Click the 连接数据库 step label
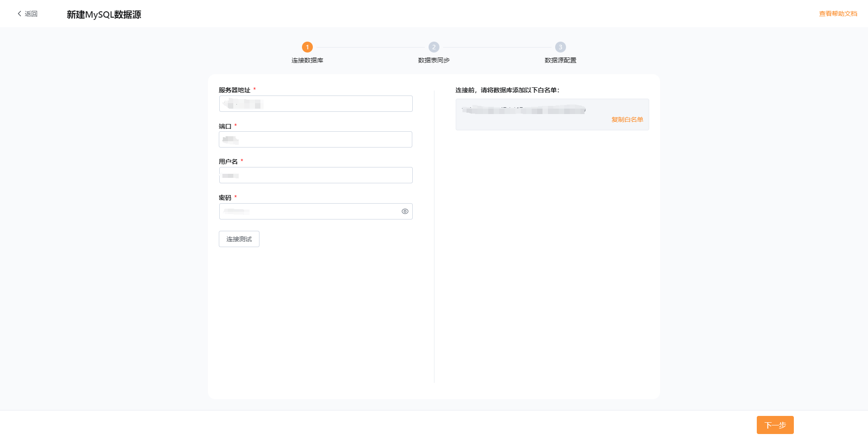The image size is (868, 439). tap(307, 60)
